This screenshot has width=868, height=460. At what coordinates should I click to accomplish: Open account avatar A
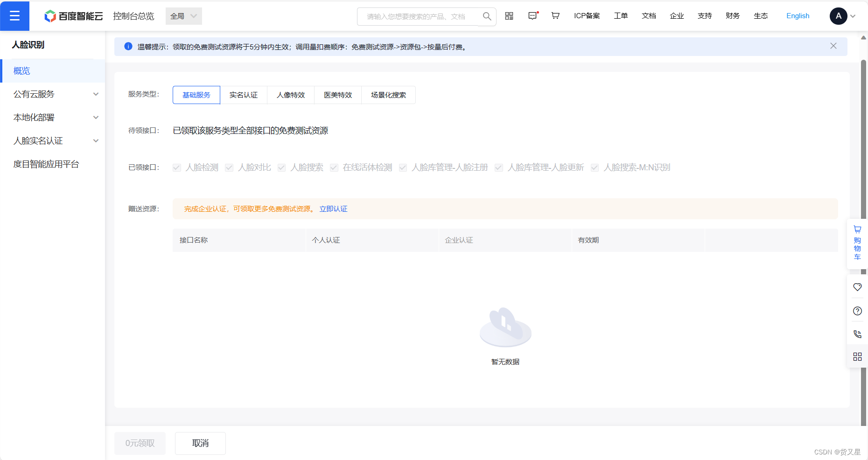tap(838, 16)
